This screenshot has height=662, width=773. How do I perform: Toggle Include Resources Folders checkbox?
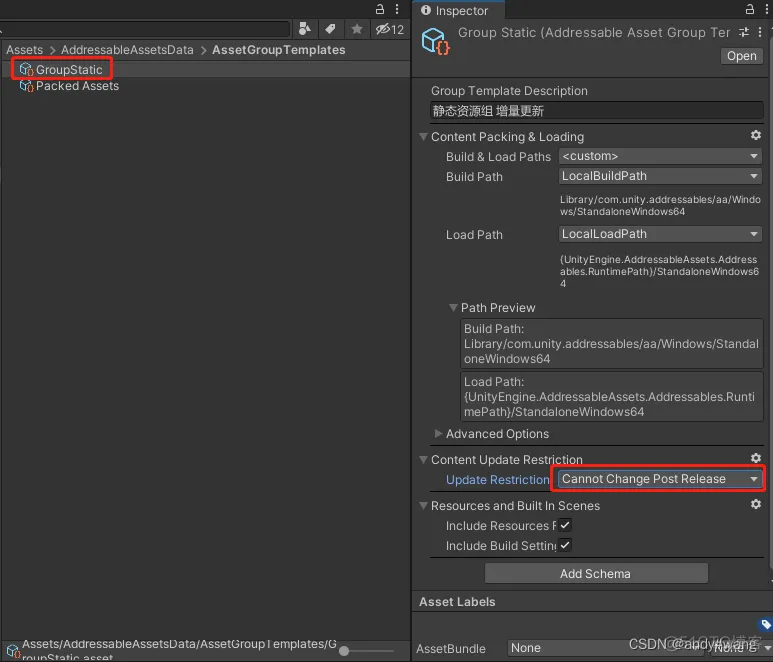pyautogui.click(x=565, y=525)
